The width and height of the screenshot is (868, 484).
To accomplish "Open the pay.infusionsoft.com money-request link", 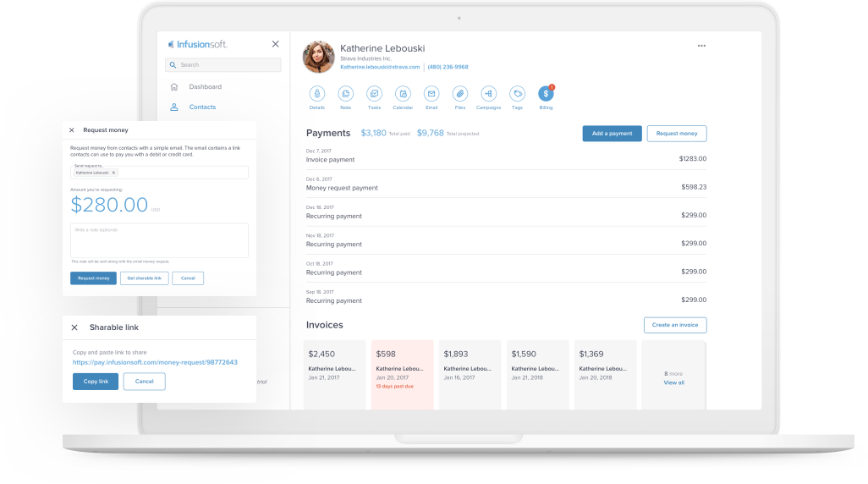I will [x=155, y=362].
